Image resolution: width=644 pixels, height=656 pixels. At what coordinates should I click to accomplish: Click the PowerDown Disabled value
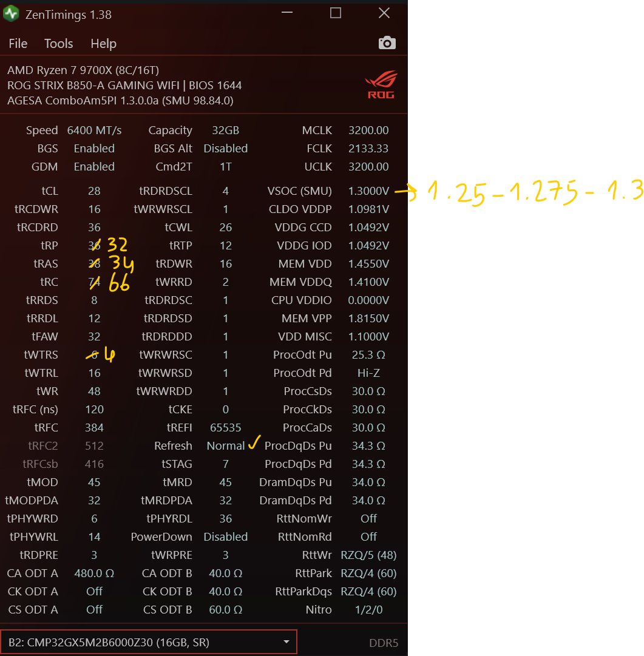[226, 537]
